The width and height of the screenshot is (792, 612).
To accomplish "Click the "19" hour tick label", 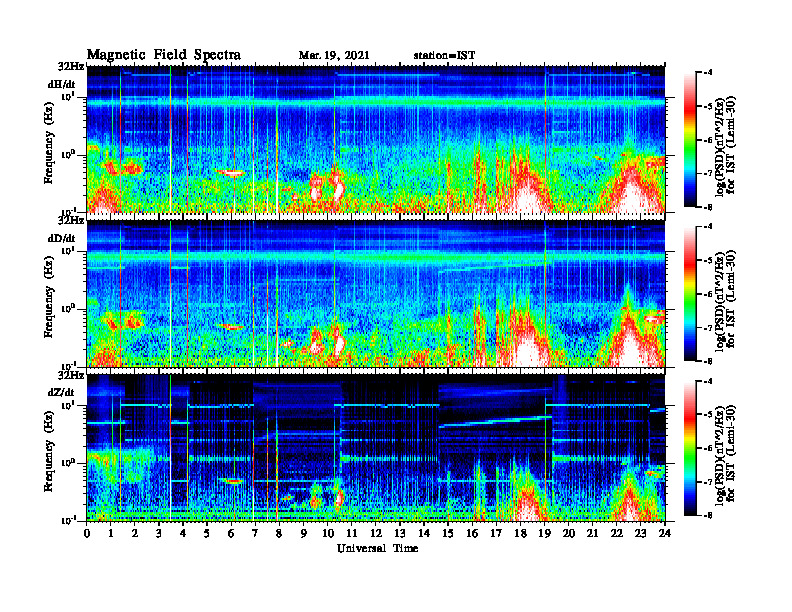I will [544, 533].
